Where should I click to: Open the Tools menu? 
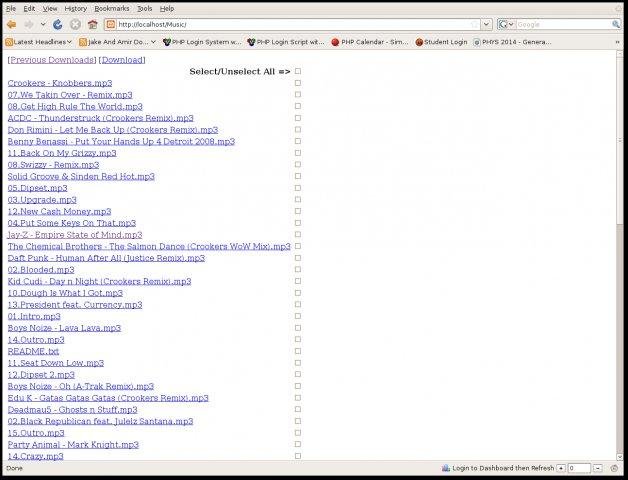coord(145,8)
